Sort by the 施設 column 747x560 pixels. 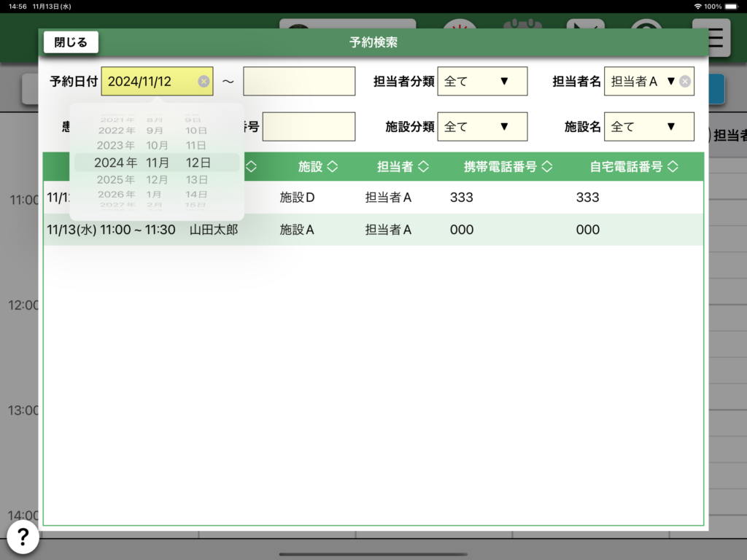click(318, 167)
